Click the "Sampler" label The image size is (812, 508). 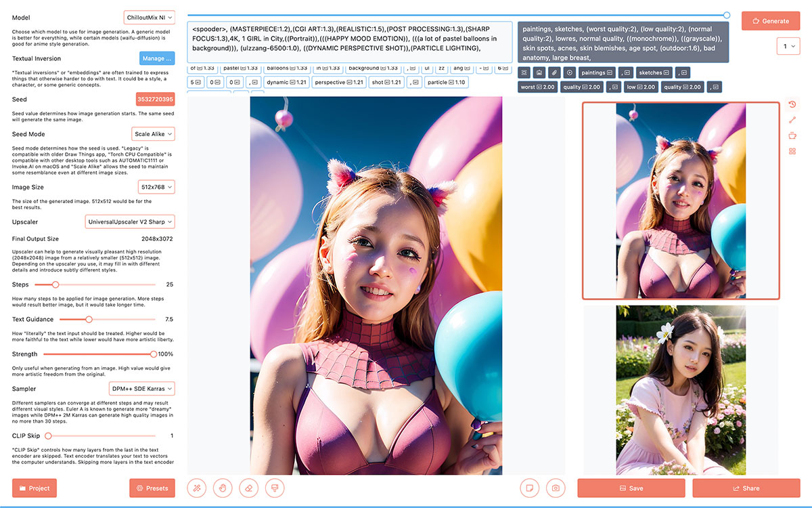[24, 389]
